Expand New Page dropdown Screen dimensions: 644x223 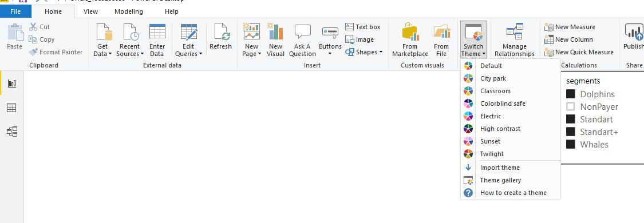click(x=259, y=54)
